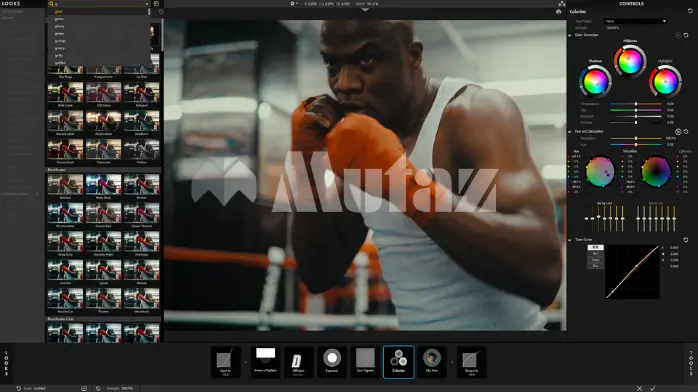Click the Hue wheel in Hue and Saturation
The height and width of the screenshot is (392, 698).
[600, 171]
